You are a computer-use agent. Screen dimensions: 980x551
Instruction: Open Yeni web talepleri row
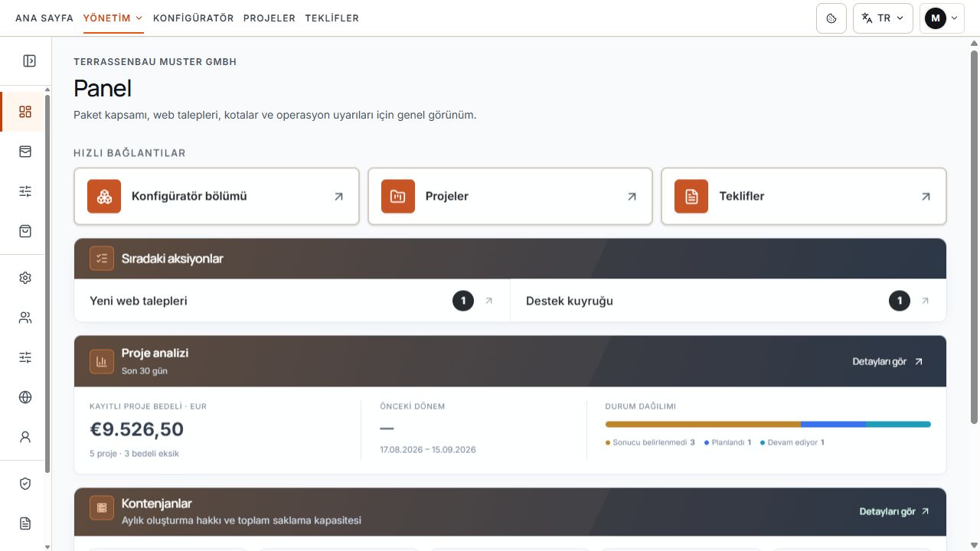[x=292, y=301]
